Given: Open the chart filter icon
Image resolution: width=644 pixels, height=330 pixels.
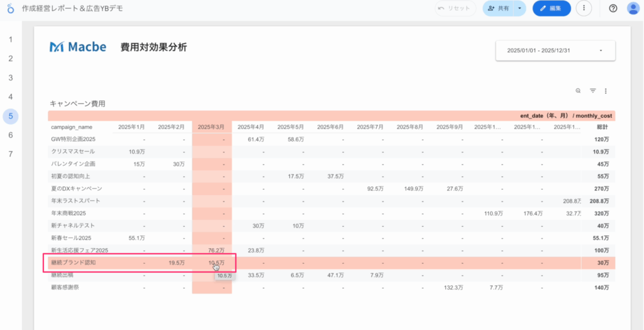Looking at the screenshot, I should tap(592, 91).
